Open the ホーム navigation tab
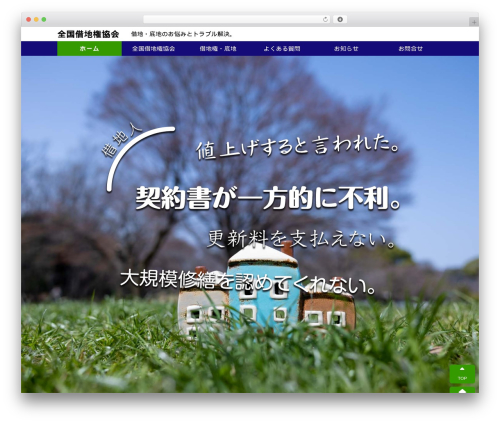Viewport: 500px width, 423px height. click(89, 48)
